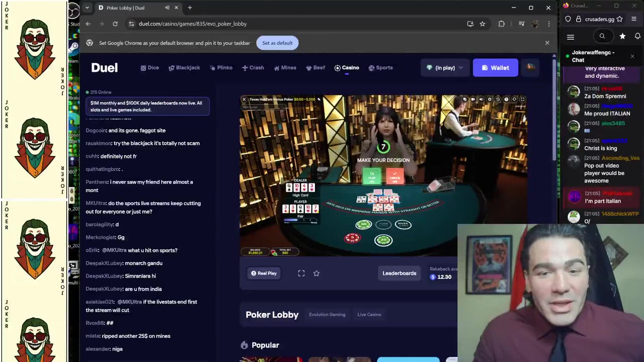Click the @MKUltra mention in oErik's message
644x362 pixels.
tap(114, 250)
